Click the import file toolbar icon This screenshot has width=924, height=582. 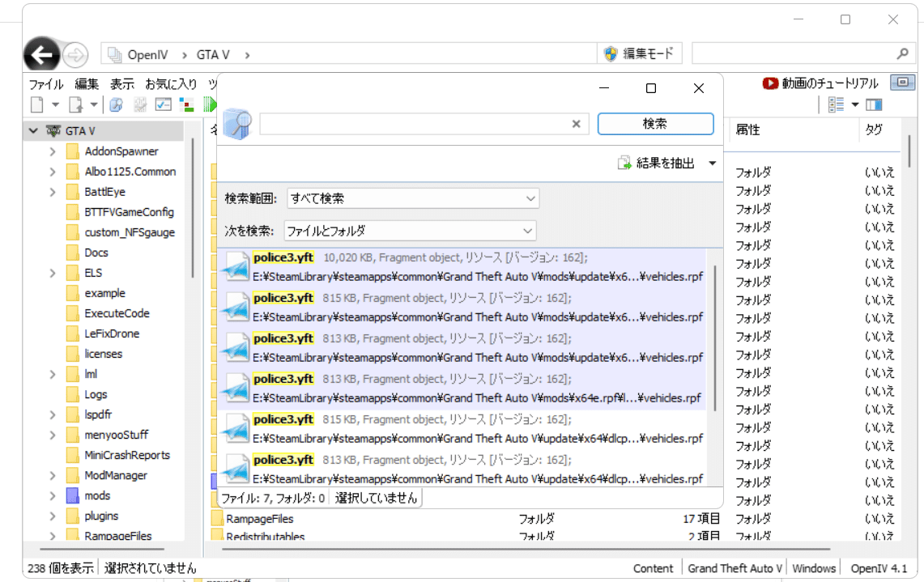[75, 105]
